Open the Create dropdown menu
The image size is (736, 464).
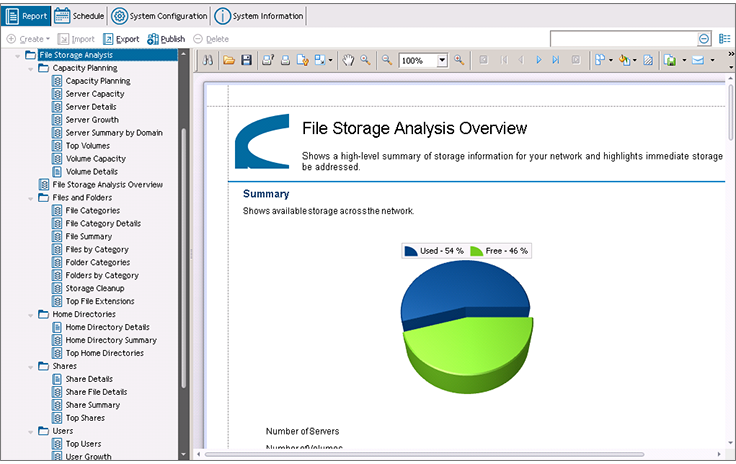[x=28, y=39]
